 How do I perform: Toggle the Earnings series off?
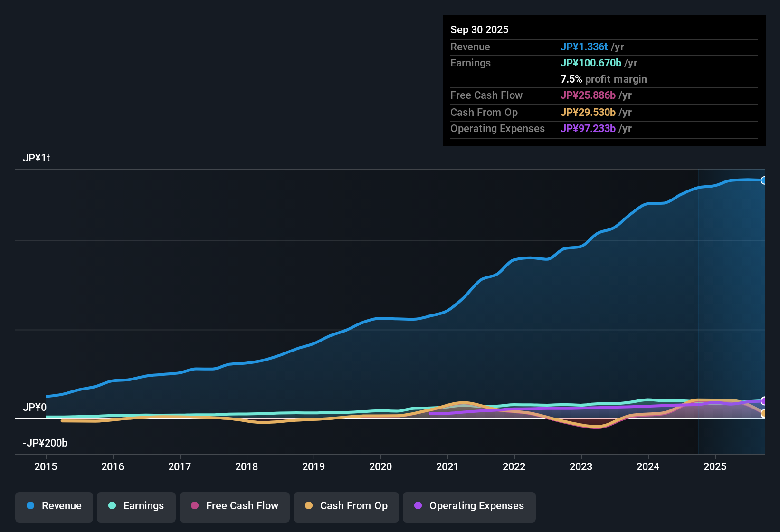136,506
